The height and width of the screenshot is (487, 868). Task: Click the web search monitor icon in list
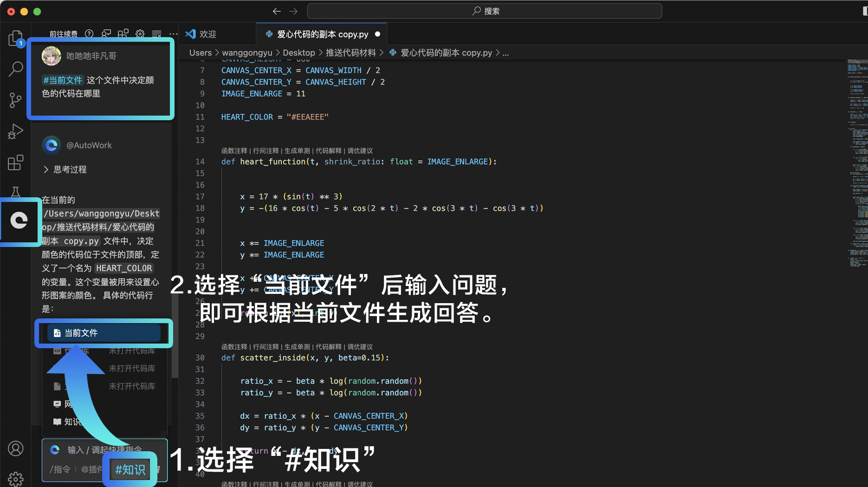[57, 404]
